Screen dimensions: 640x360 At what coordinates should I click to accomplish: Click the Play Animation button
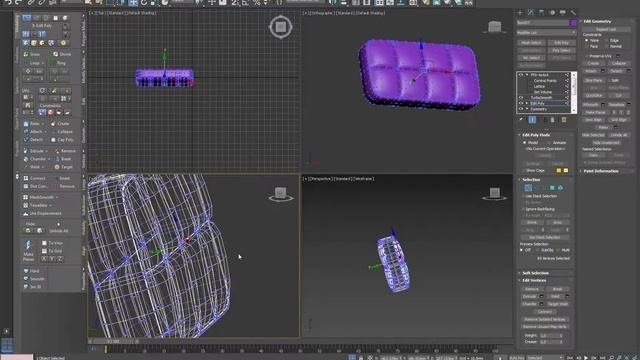click(x=587, y=358)
